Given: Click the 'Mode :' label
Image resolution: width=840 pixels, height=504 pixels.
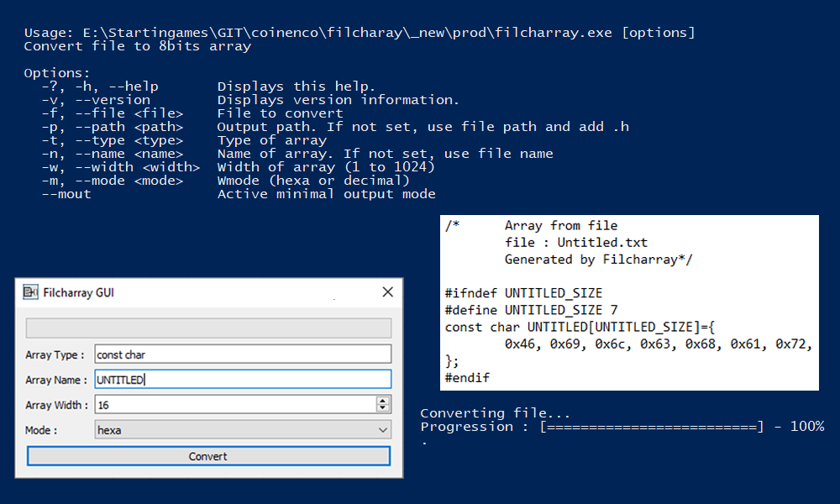Looking at the screenshot, I should click(41, 431).
